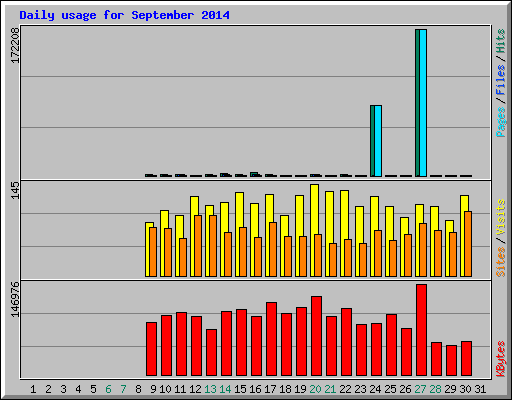Select the orange Sites bar for day 30

tap(468, 244)
